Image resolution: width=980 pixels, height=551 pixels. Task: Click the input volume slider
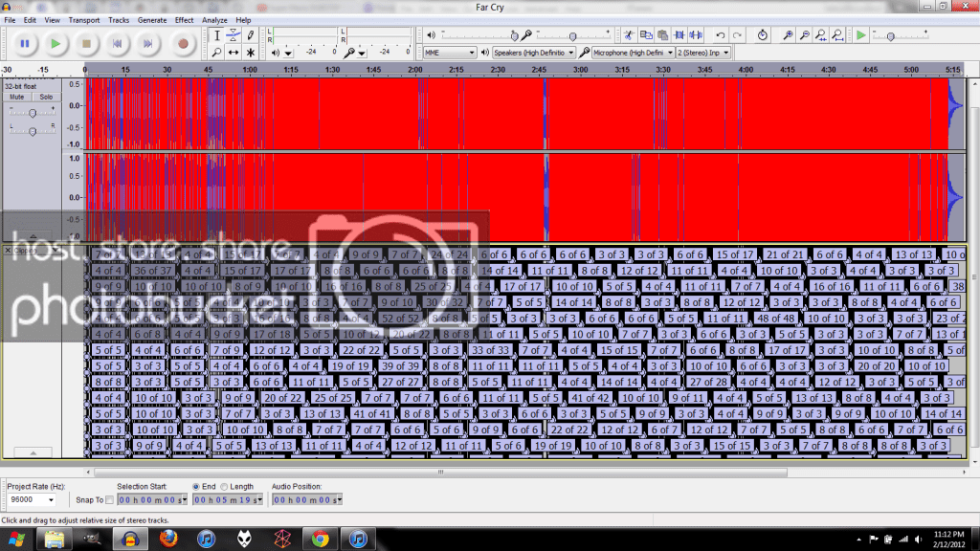pyautogui.click(x=572, y=35)
